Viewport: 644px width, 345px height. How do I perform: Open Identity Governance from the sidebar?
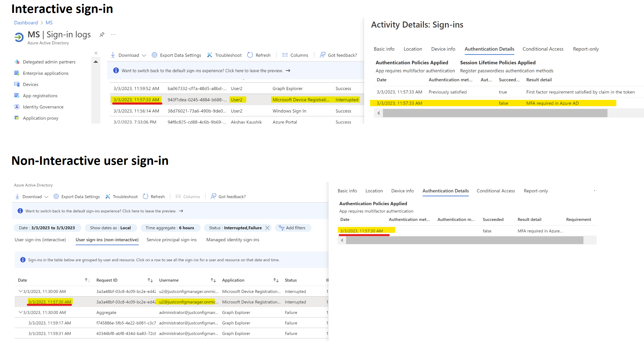pyautogui.click(x=43, y=107)
